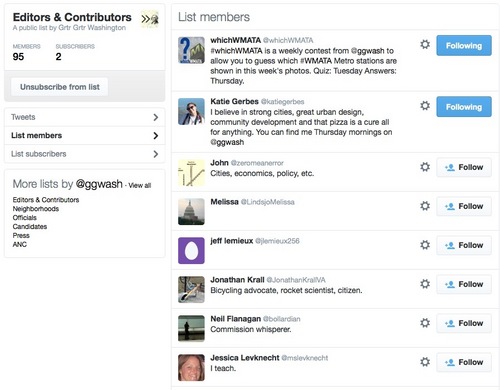Expand Tweets chevron in sidebar

tap(156, 117)
